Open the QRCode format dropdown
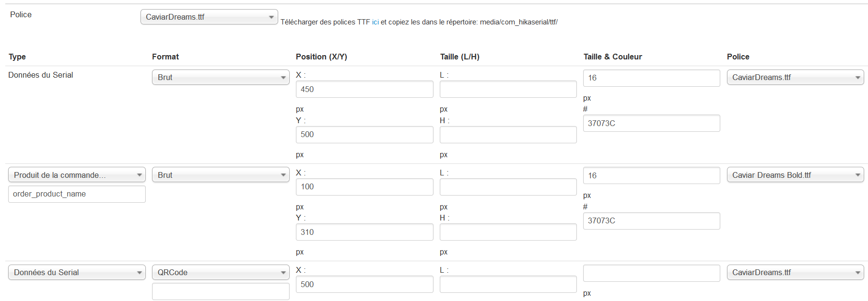 [x=221, y=272]
